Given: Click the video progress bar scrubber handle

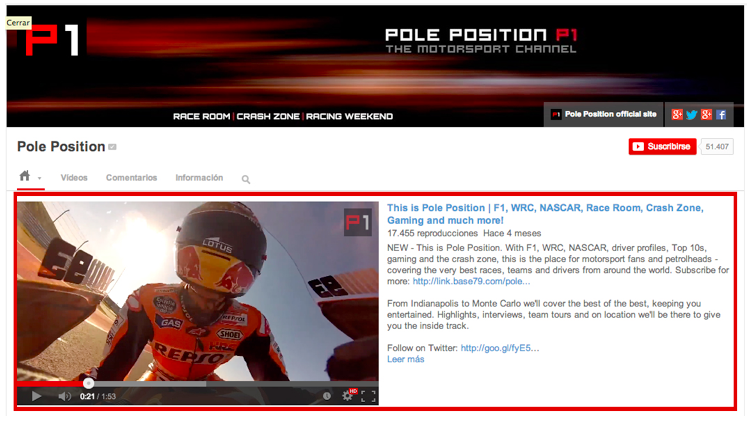Looking at the screenshot, I should (88, 383).
